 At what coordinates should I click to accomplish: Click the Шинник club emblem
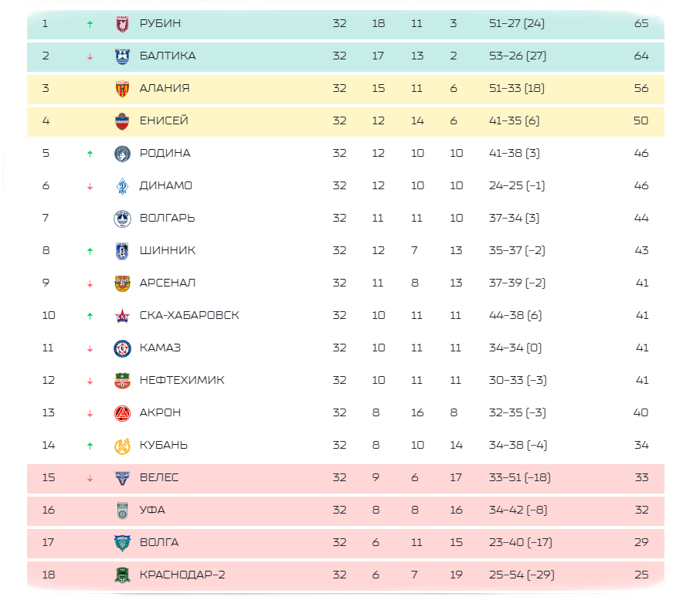pos(122,251)
